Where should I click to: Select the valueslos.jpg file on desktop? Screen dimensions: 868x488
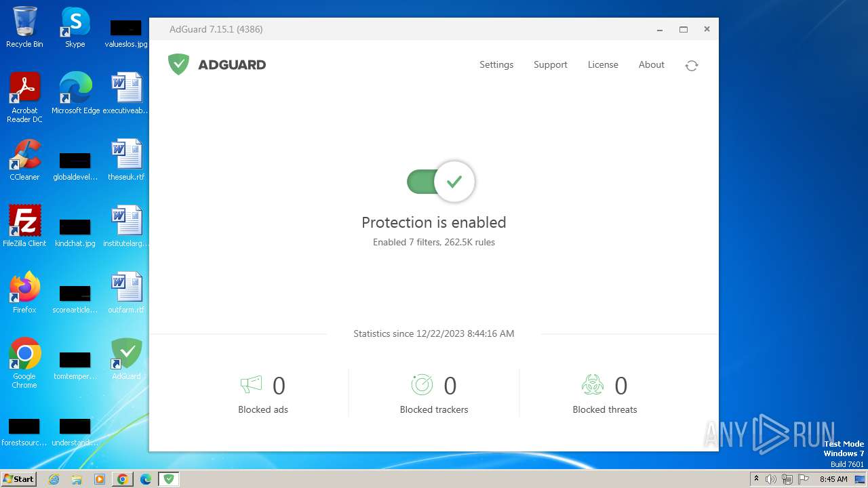[x=126, y=33]
